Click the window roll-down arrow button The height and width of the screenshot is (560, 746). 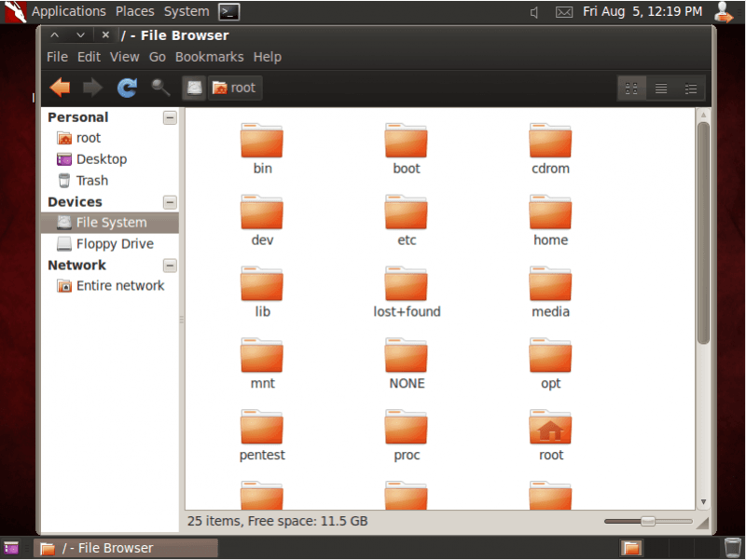coord(80,35)
